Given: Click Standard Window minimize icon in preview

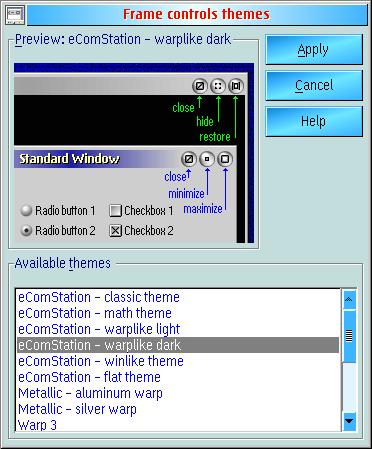Looking at the screenshot, I should [207, 159].
